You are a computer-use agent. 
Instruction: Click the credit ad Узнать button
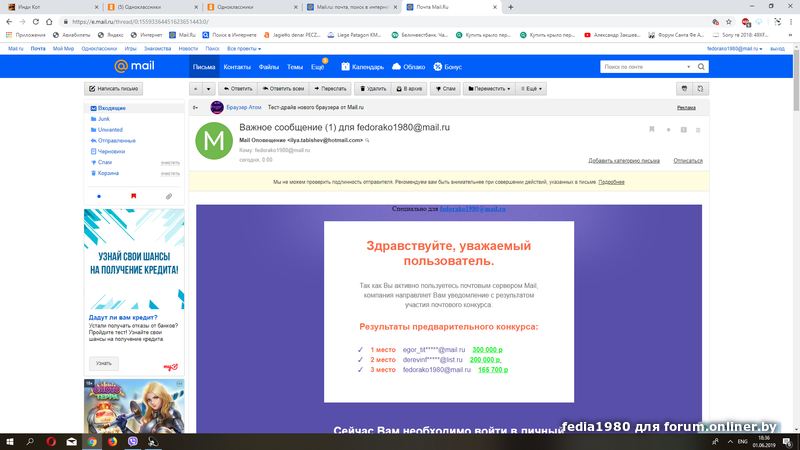[104, 363]
